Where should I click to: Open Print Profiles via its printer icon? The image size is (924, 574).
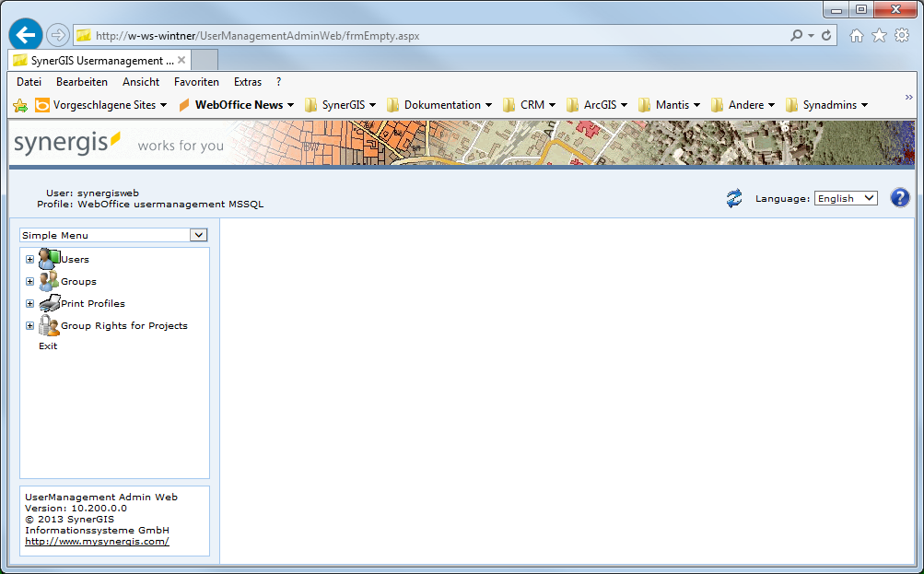coord(50,303)
